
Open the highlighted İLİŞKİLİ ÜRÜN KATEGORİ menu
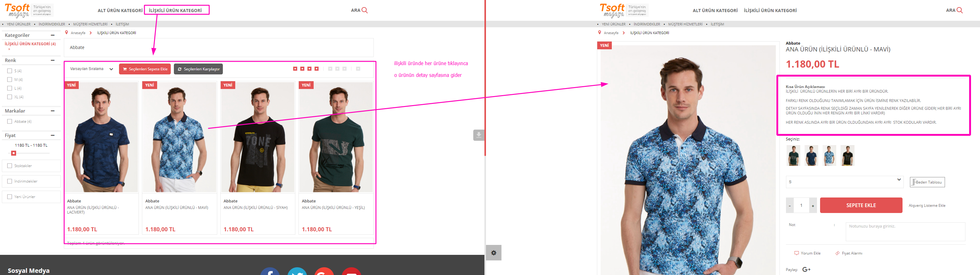click(175, 10)
